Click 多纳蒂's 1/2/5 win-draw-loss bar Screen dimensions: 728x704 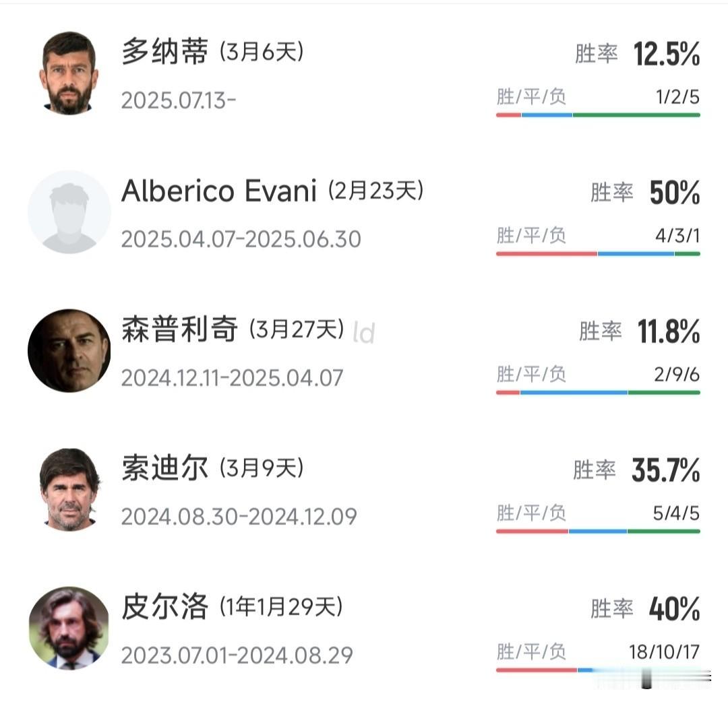[x=598, y=115]
